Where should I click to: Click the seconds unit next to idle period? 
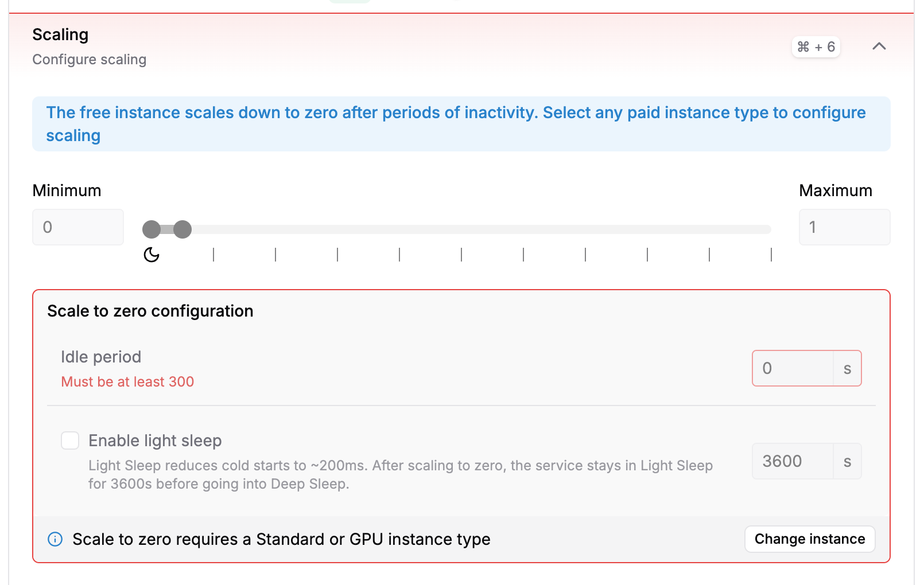coord(847,368)
